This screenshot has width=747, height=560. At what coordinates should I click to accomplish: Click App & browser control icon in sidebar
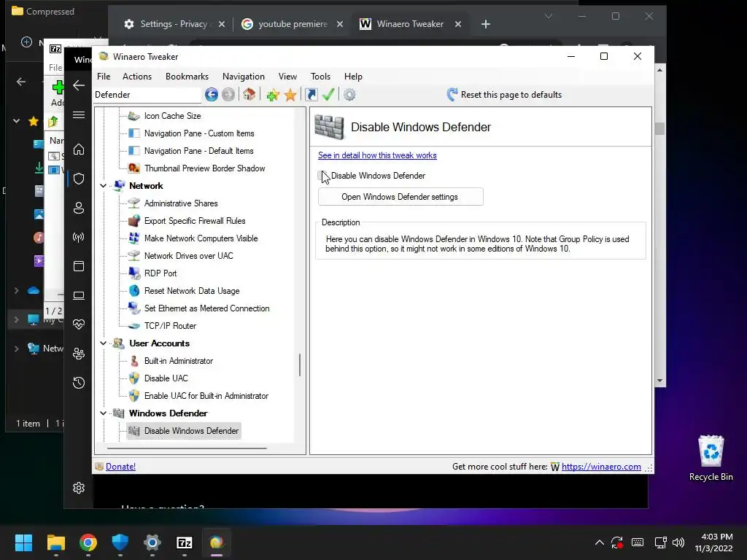(x=79, y=266)
